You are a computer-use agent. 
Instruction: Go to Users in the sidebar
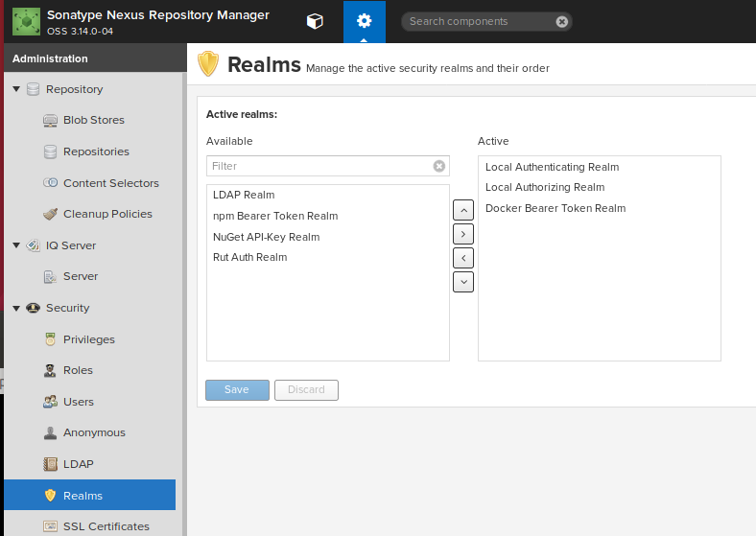point(79,402)
